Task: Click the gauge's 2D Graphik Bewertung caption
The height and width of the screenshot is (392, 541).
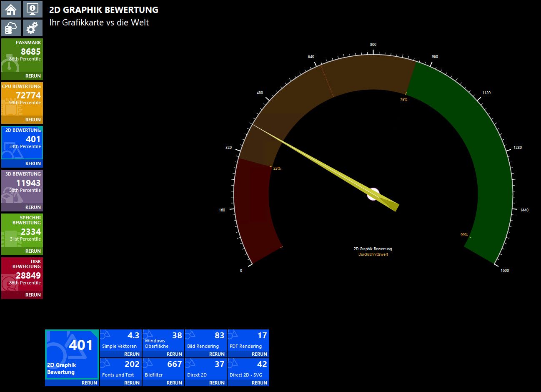Action: 373,249
